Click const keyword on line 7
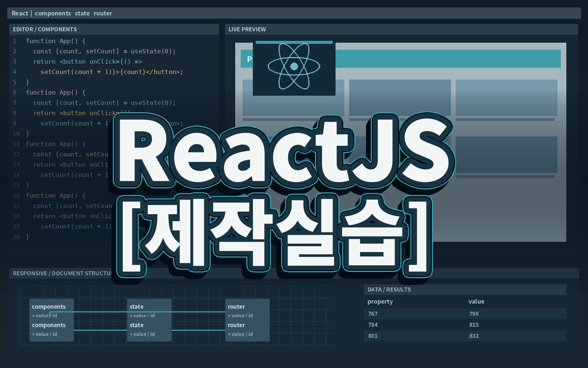This screenshot has width=588, height=368. 43,103
